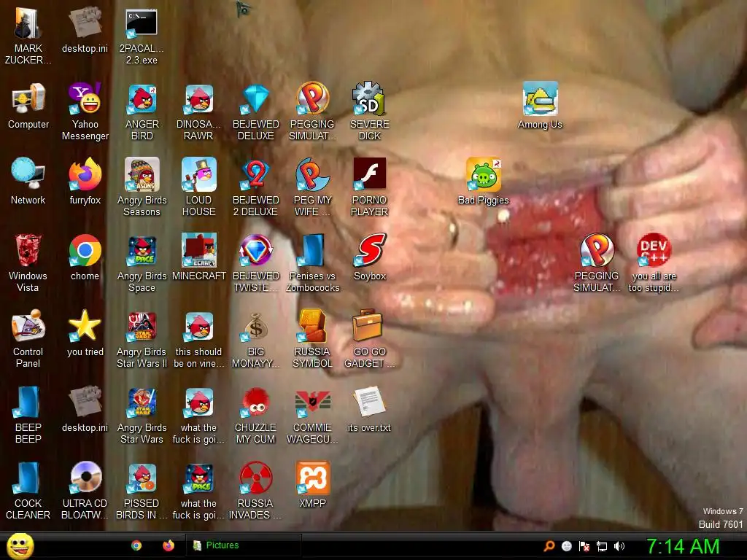Launch the LOUD HOUSE shortcut

198,188
